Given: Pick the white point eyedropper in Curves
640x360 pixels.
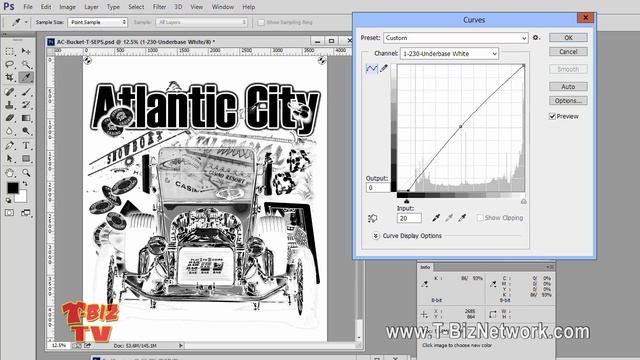Looking at the screenshot, I should 462,218.
